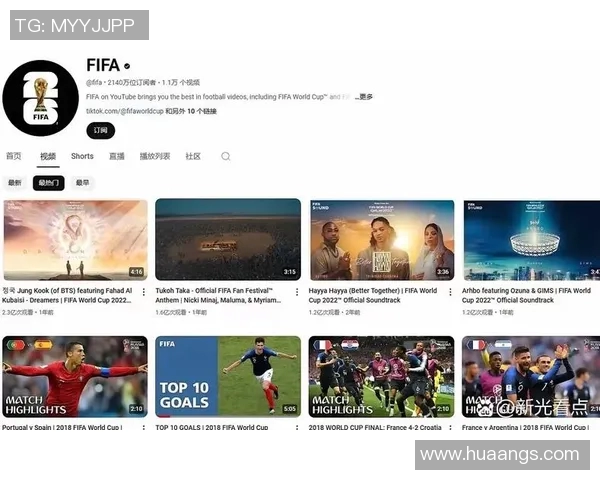
Task: Click the FIFA channel avatar logo
Action: click(41, 98)
